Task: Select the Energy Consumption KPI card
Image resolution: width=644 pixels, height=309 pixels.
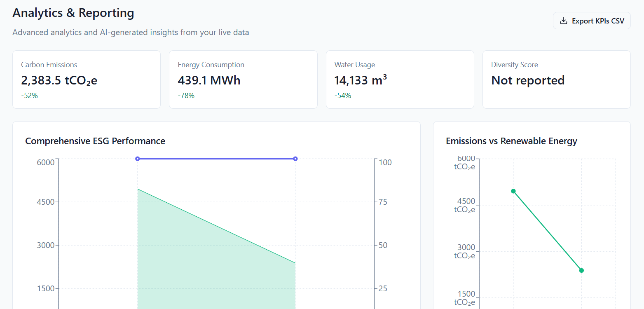Action: [243, 80]
